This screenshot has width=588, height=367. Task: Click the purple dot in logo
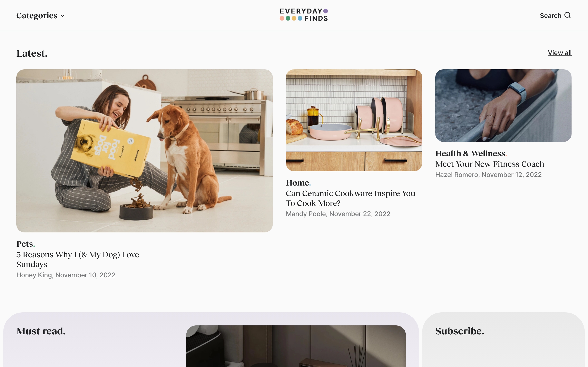tap(326, 11)
